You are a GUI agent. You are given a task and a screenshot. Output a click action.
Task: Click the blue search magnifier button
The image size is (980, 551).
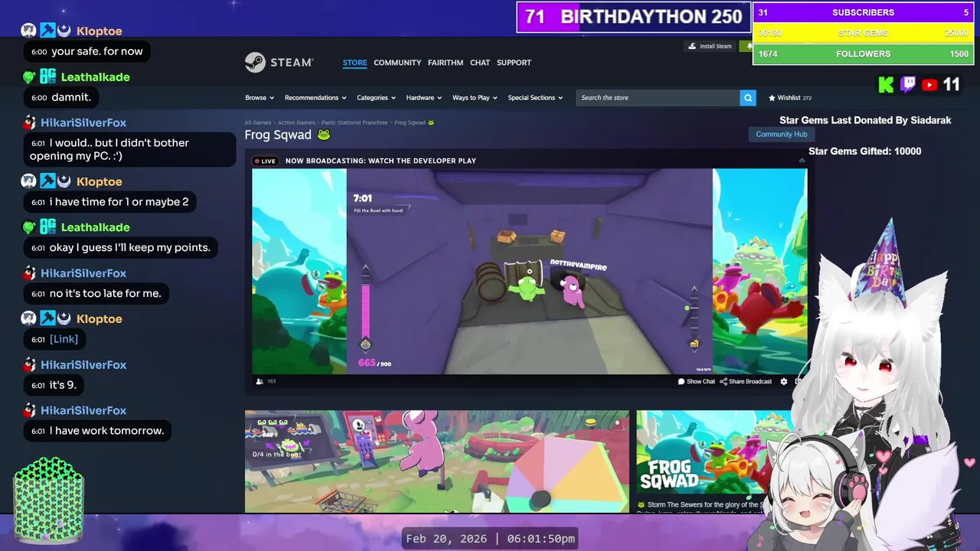click(x=748, y=98)
